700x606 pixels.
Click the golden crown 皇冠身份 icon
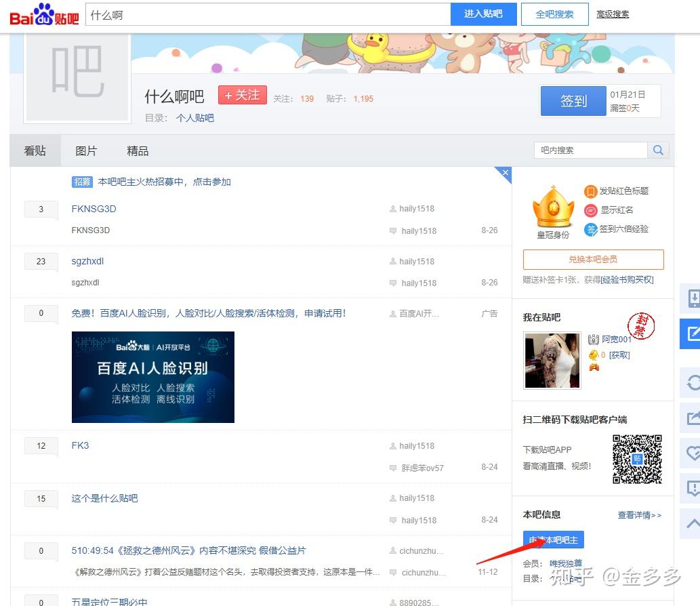pyautogui.click(x=553, y=207)
